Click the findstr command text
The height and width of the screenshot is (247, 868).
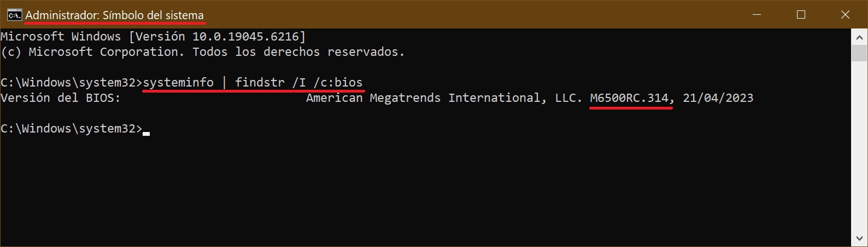tap(260, 83)
